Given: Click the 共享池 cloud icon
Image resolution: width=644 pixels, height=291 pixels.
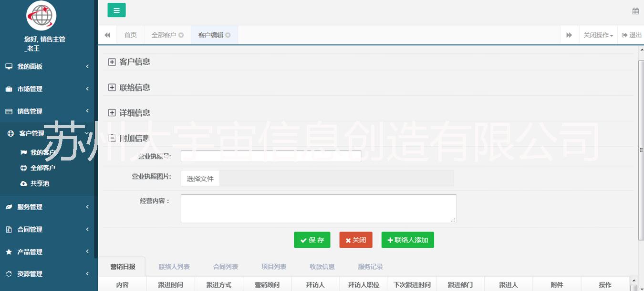Looking at the screenshot, I should coord(23,183).
